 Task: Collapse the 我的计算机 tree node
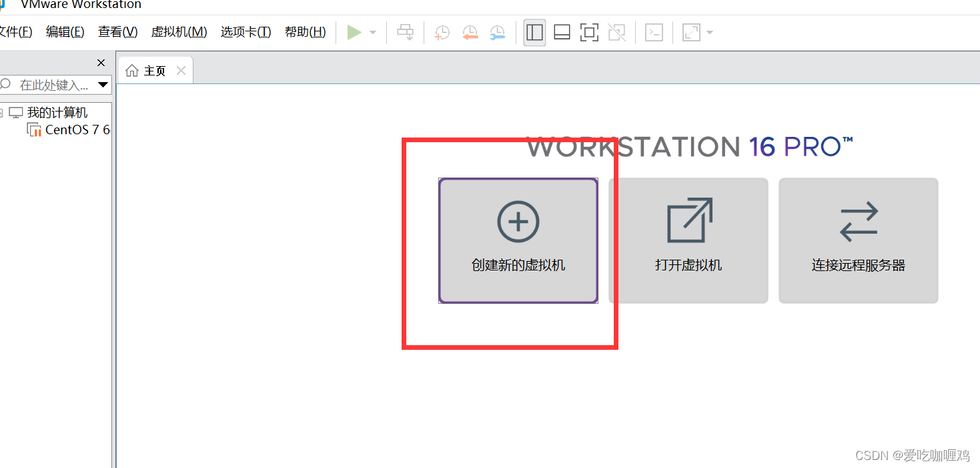(2, 113)
